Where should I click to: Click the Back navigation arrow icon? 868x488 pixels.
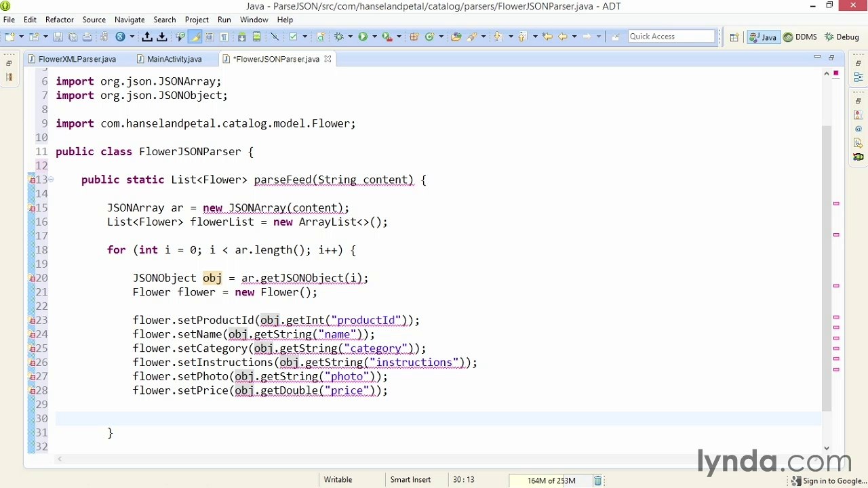[x=562, y=37]
